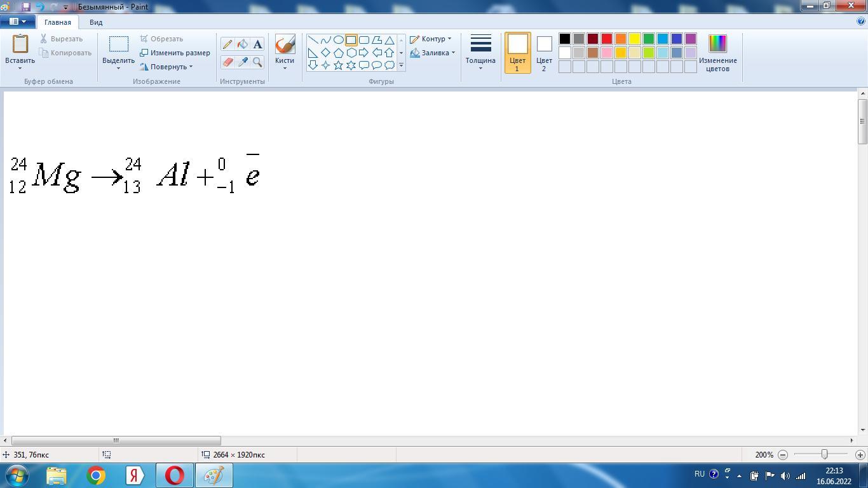Open Изменение цветов color editor
868x488 pixels.
(717, 53)
